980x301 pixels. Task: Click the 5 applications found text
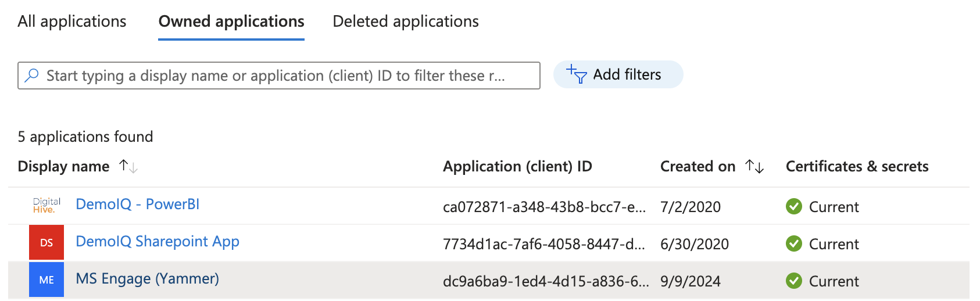pyautogui.click(x=85, y=137)
